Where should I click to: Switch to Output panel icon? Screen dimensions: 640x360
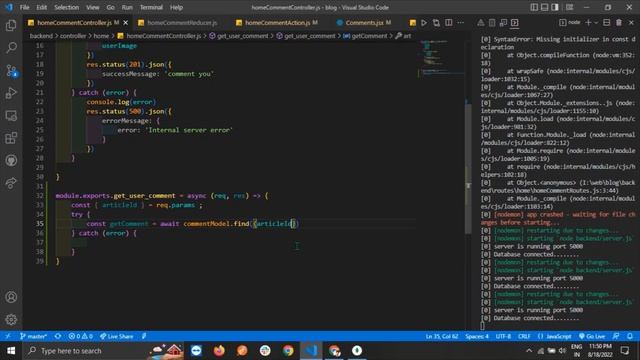tap(492, 23)
